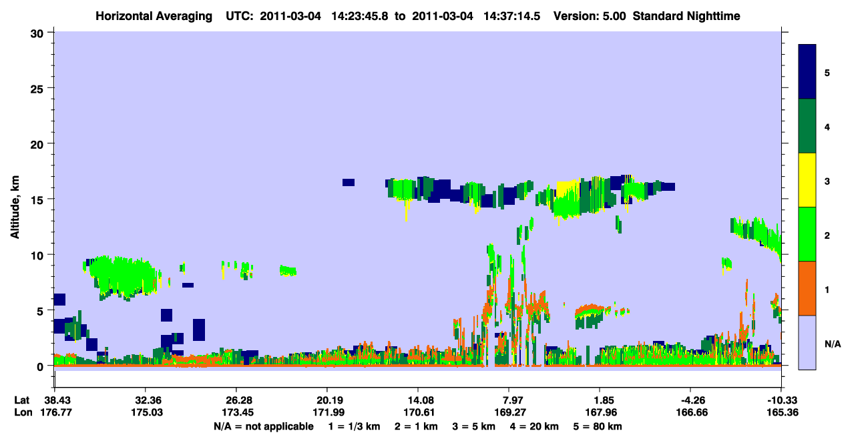Click the colorbar label '1'
Screen dimensions: 868x445
point(827,290)
